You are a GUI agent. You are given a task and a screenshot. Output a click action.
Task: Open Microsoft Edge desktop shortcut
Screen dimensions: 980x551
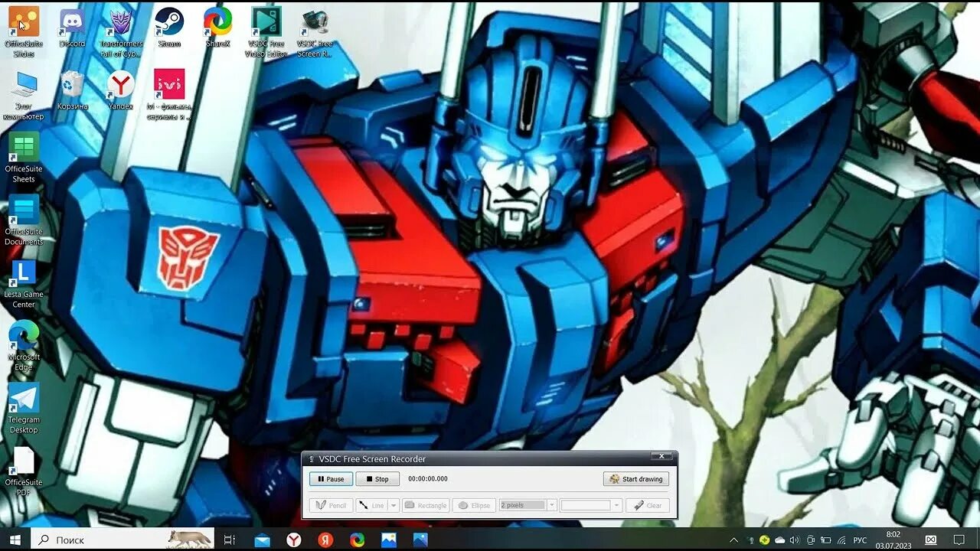[24, 346]
